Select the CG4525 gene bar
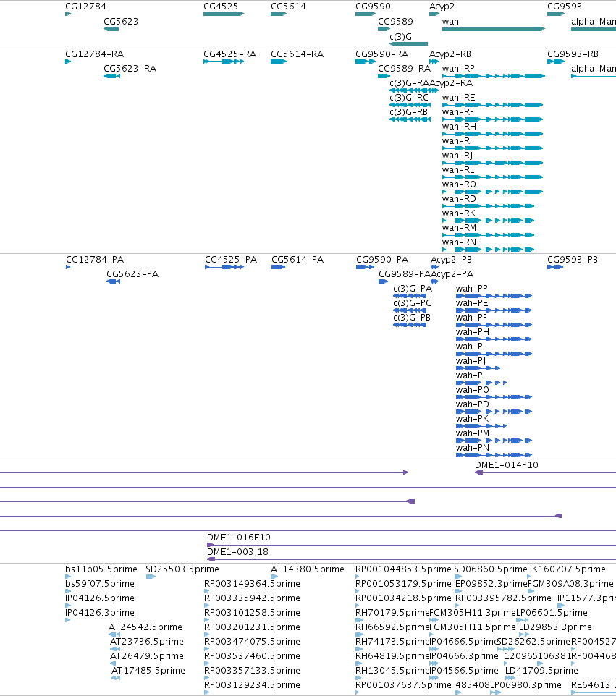 click(224, 14)
